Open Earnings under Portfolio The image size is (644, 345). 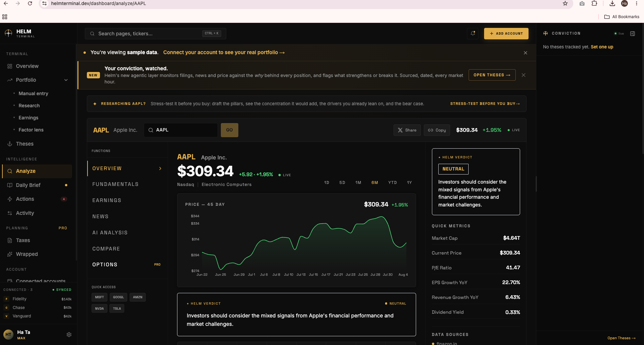(28, 118)
